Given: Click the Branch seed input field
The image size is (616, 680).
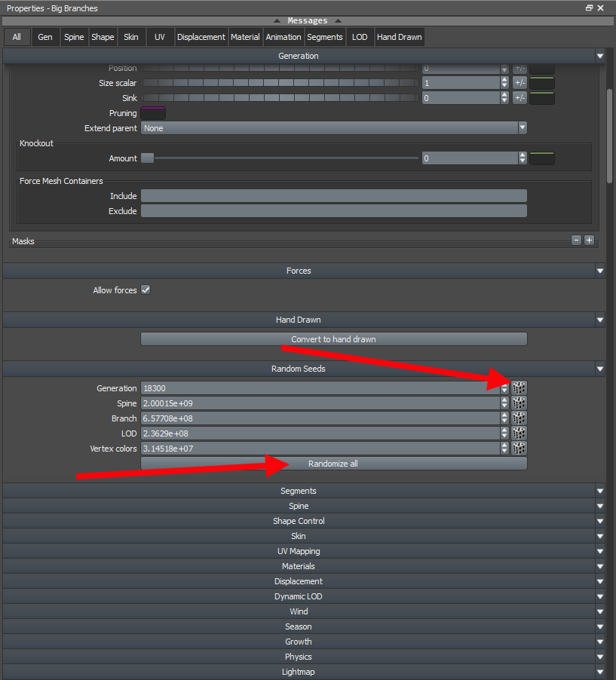Looking at the screenshot, I should [320, 418].
